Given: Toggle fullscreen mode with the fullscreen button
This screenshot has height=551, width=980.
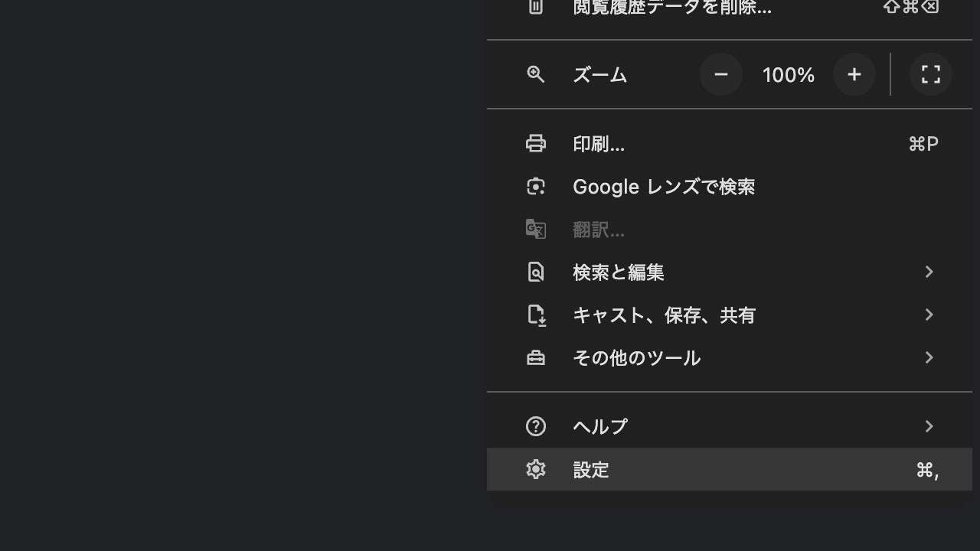Looking at the screenshot, I should tap(930, 74).
